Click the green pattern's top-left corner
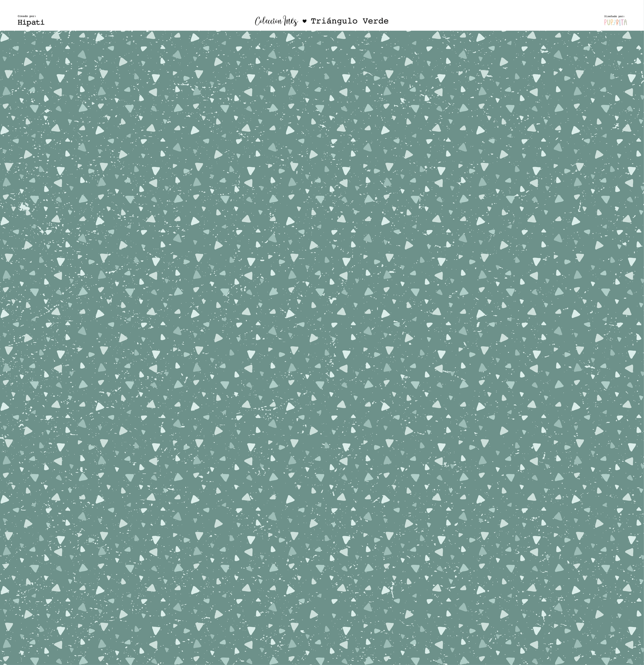The height and width of the screenshot is (665, 644). (x=2, y=33)
